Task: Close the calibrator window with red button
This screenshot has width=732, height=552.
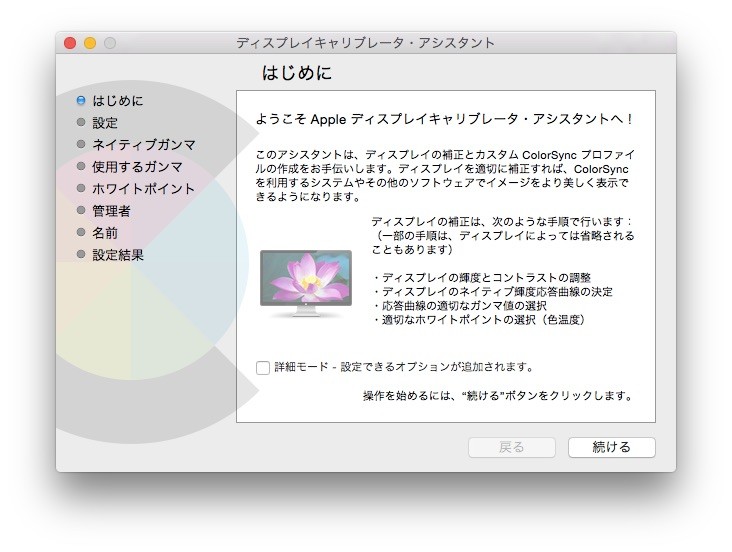Action: 70,43
